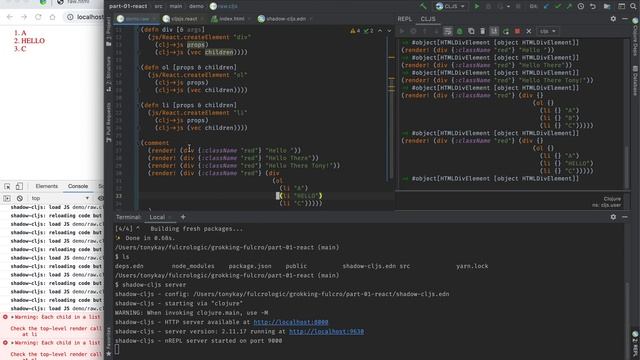This screenshot has height=360, width=640.
Task: Open the Project Structure folder icon
Action: [607, 7]
